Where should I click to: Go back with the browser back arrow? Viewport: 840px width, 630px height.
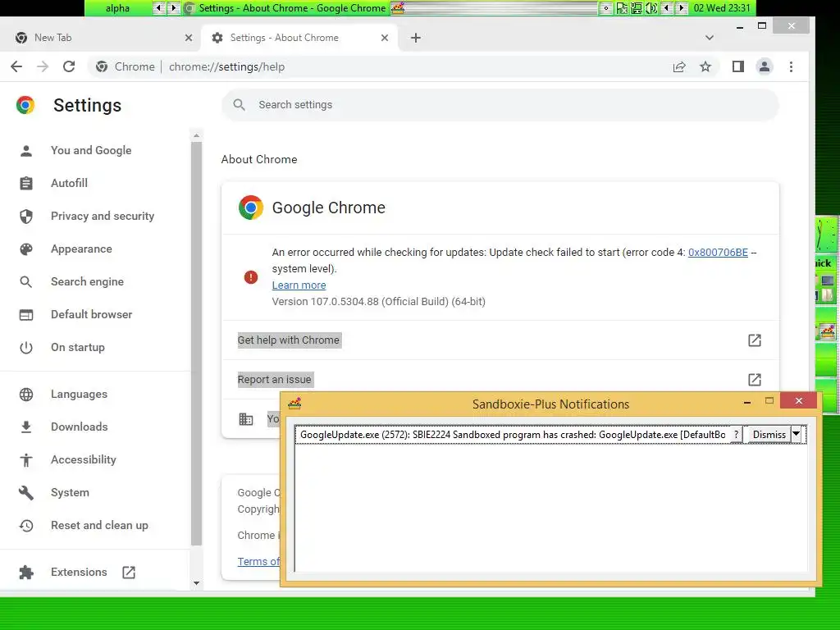(16, 66)
